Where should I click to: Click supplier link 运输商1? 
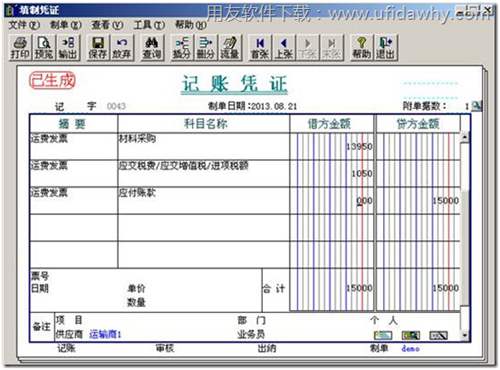point(105,334)
